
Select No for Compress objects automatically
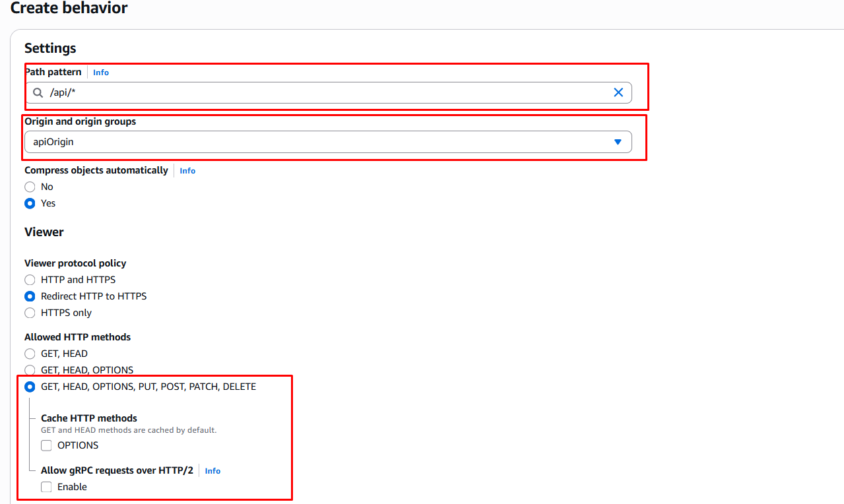pyautogui.click(x=30, y=187)
